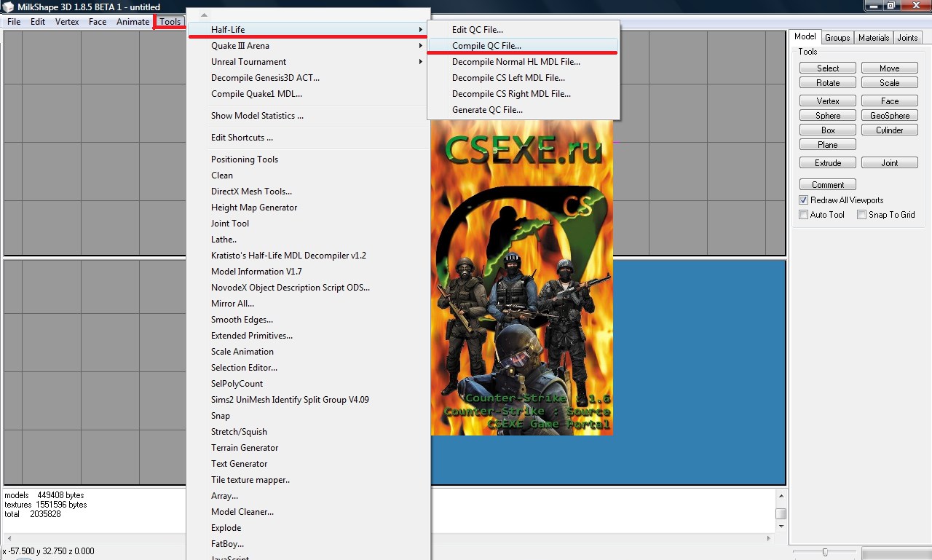
Task: Select Snap menu entry
Action: pyautogui.click(x=308, y=416)
